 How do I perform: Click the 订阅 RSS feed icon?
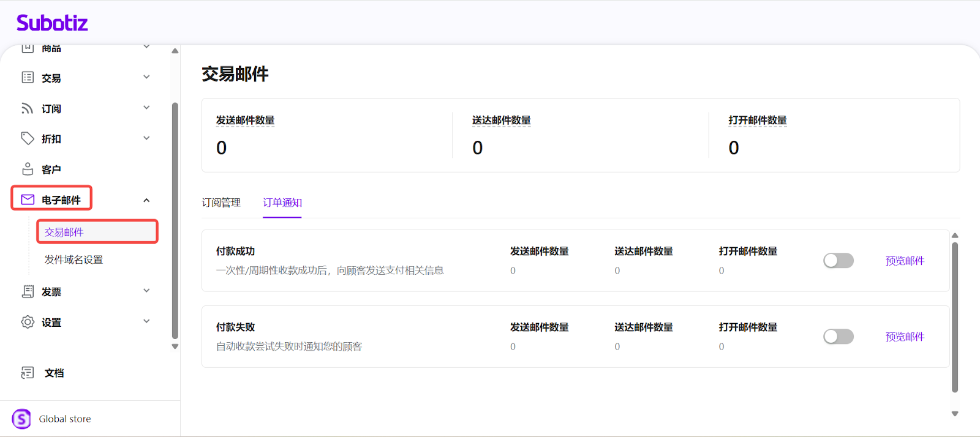[28, 108]
